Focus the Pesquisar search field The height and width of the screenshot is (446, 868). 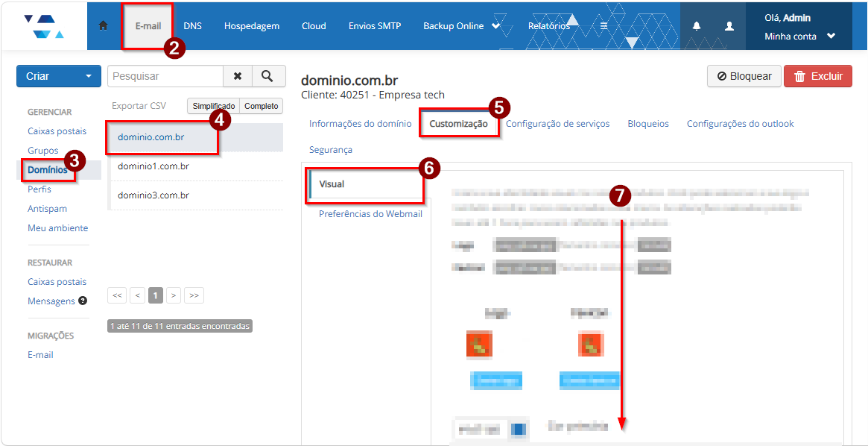click(165, 77)
